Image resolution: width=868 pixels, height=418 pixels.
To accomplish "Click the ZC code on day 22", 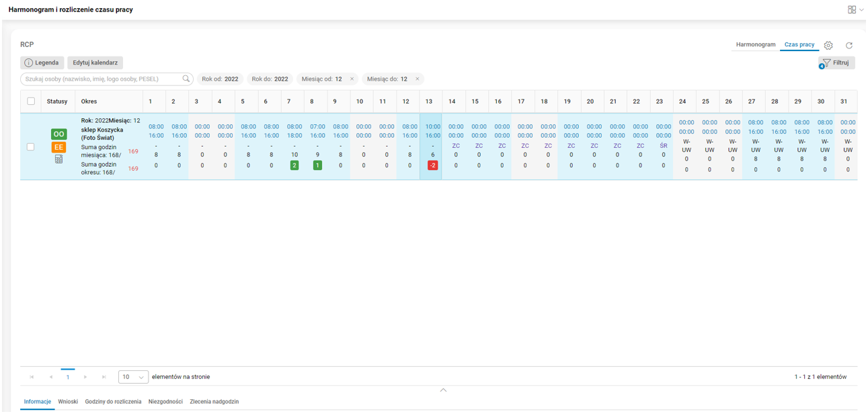I will 640,146.
